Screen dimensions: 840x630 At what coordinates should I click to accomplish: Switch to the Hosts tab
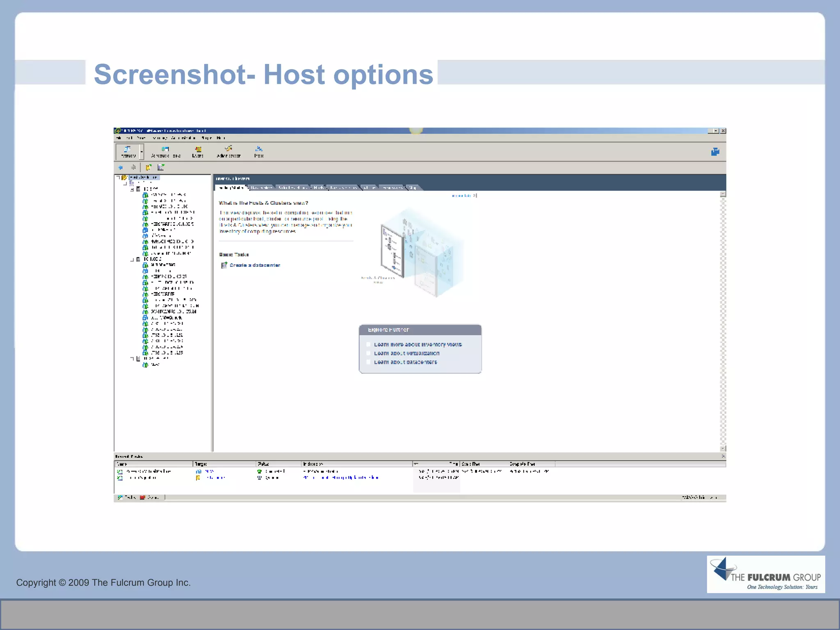coord(319,187)
